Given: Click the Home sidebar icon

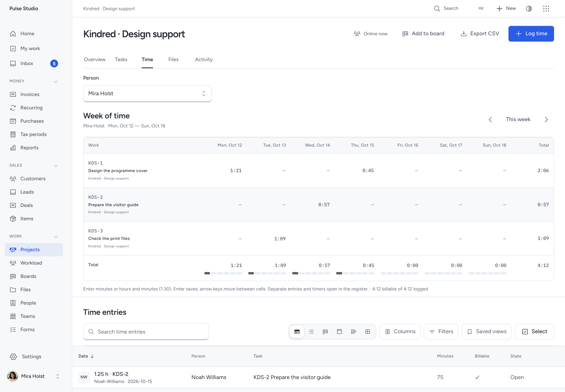Looking at the screenshot, I should point(13,34).
